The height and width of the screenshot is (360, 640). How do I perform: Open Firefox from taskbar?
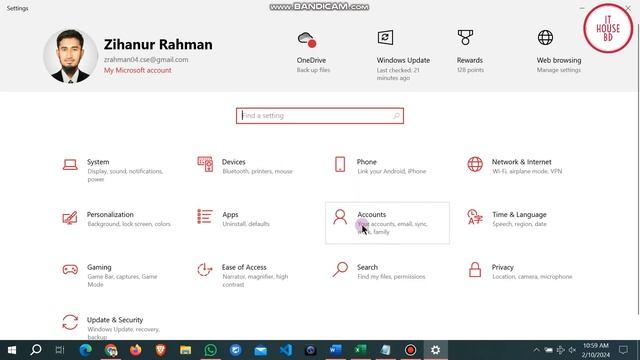point(136,350)
